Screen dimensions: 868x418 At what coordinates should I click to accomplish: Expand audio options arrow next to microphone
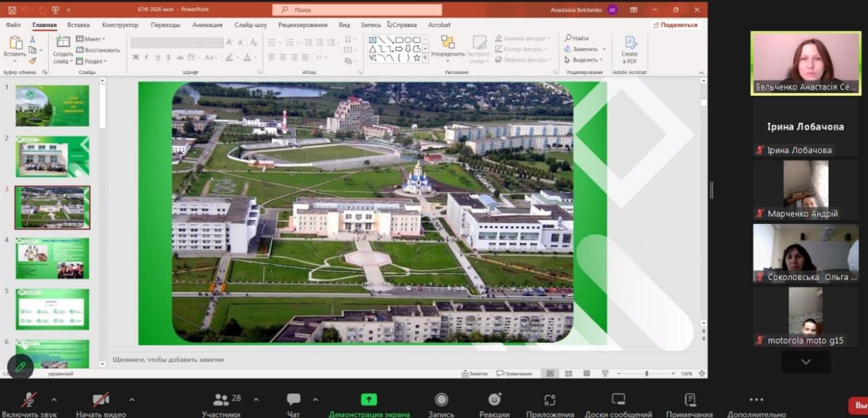(54, 399)
